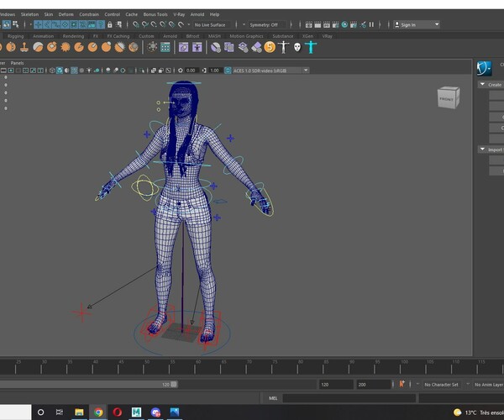Toggle the joint selection mask icon
The height and width of the screenshot is (420, 504).
47,24
